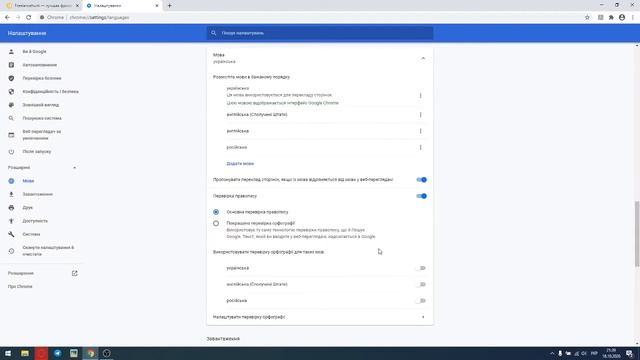Collapse the Розширені sidebar section arrow
640x360 pixels.
click(74, 168)
